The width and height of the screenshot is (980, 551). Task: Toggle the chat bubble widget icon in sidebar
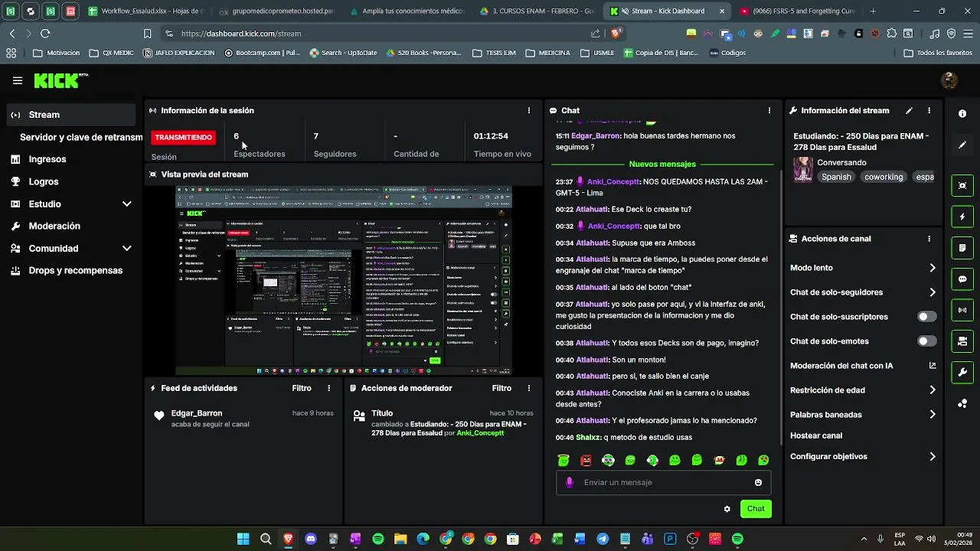tap(962, 279)
